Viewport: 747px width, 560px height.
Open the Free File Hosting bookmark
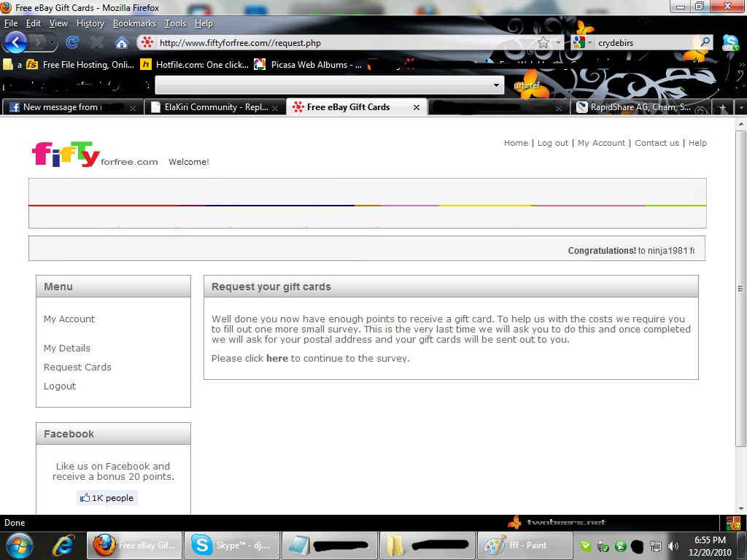click(x=80, y=65)
